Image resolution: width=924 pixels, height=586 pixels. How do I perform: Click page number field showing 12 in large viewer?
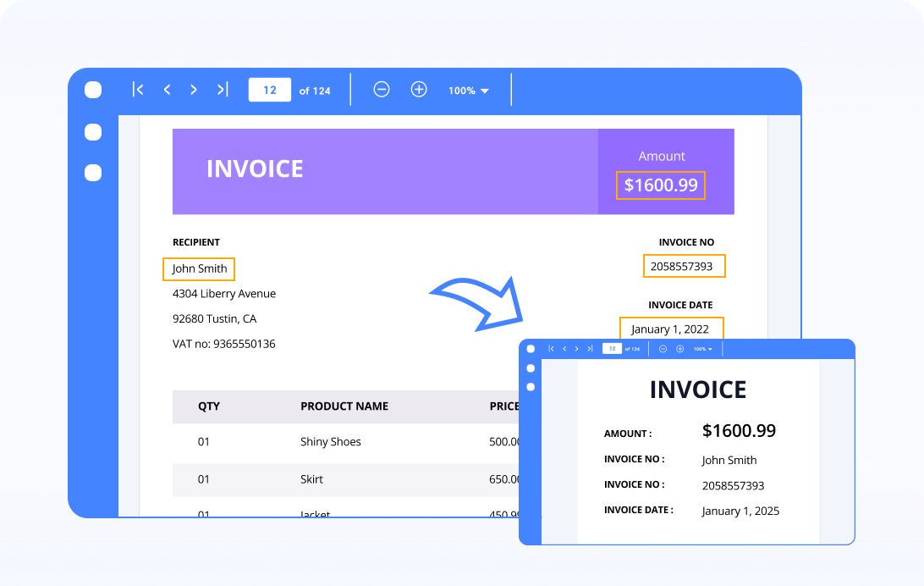(x=269, y=90)
